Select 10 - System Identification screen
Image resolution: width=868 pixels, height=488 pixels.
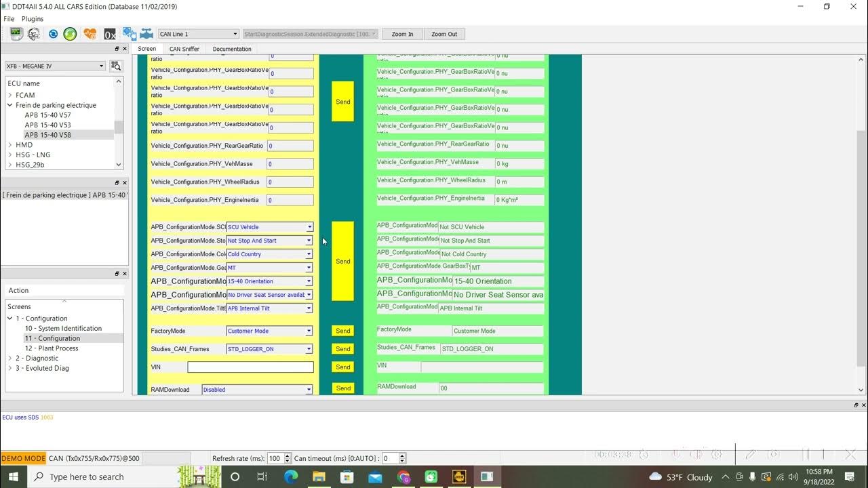tap(63, 329)
